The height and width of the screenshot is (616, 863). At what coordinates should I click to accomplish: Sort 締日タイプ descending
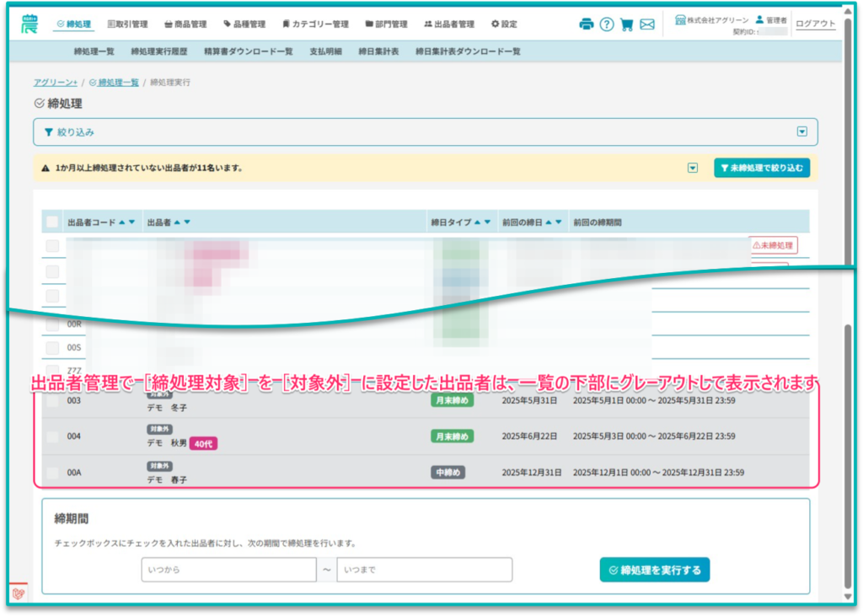point(487,222)
